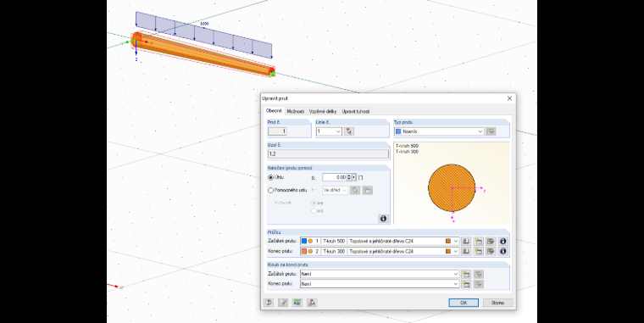
Task: Create new auxiliary node icon
Action: 368,190
